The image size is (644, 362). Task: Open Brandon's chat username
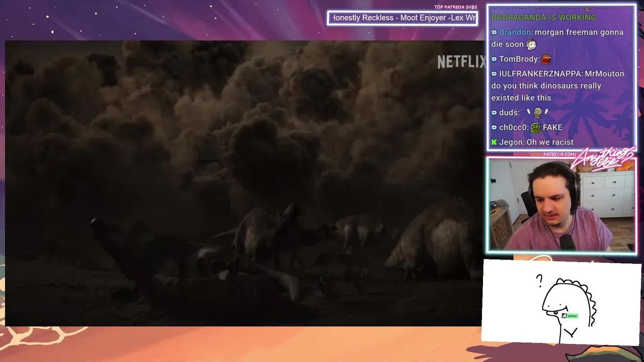pyautogui.click(x=515, y=32)
